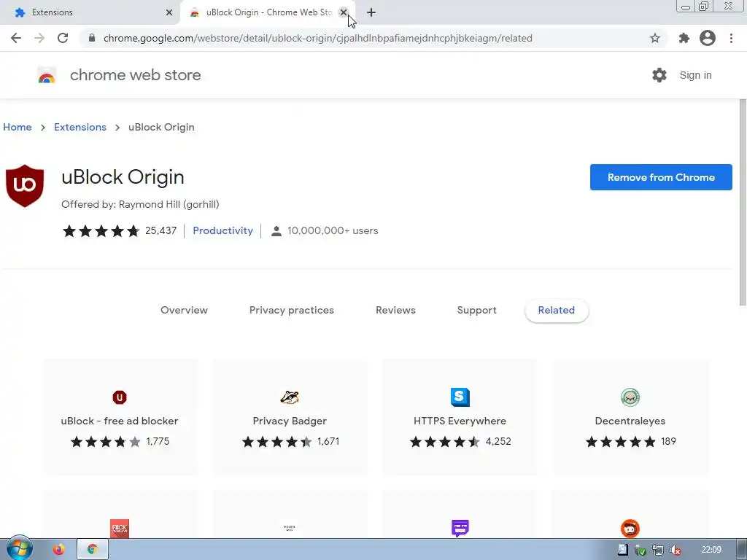
Task: Open web store settings gear
Action: [659, 75]
